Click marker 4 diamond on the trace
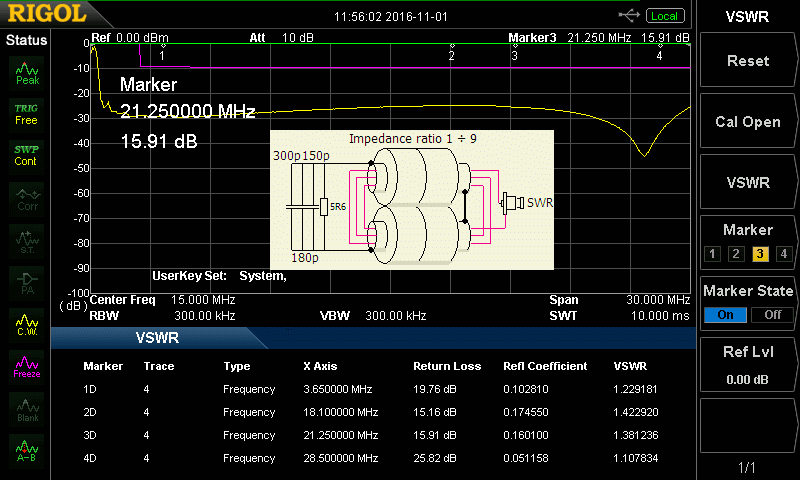800x480 pixels. click(x=659, y=46)
